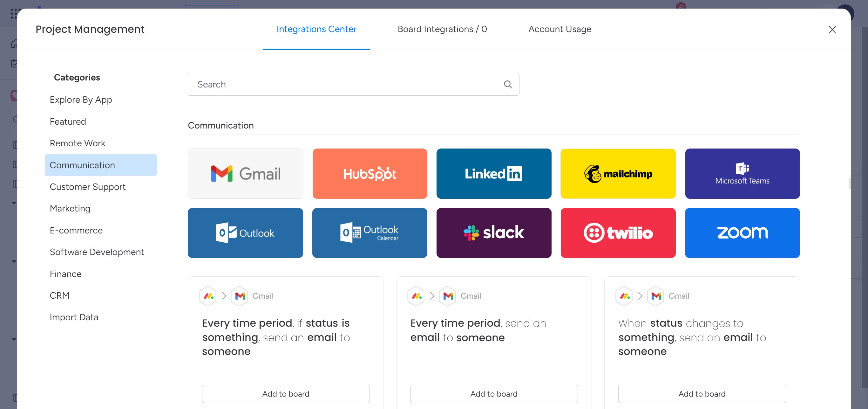Screen dimensions: 868x409
Task: Select Software Development category
Action: coord(101,252)
